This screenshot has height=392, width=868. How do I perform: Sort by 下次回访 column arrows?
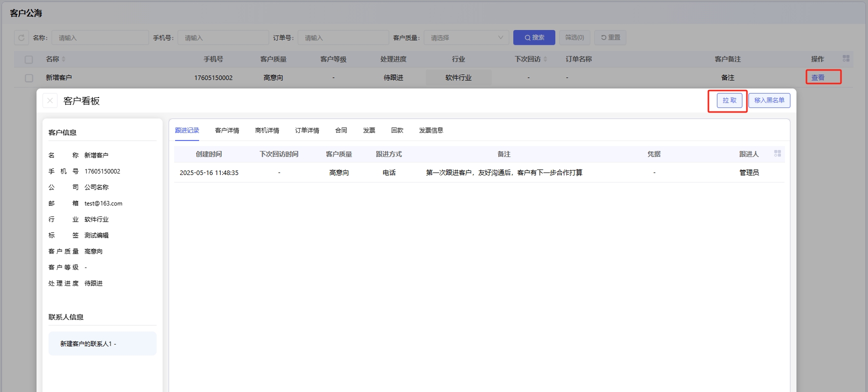click(545, 59)
